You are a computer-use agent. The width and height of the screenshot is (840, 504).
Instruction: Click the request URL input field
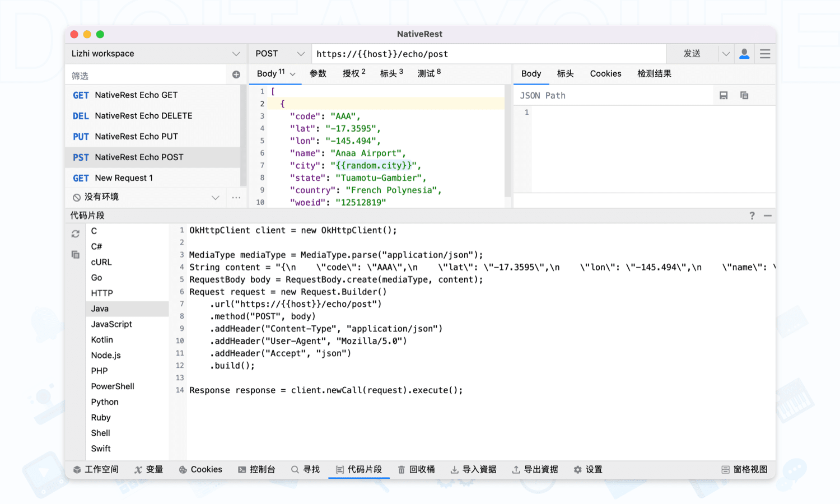click(x=487, y=54)
